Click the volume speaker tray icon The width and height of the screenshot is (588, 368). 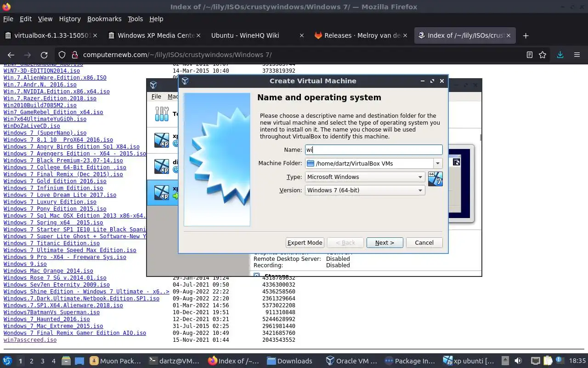518,361
